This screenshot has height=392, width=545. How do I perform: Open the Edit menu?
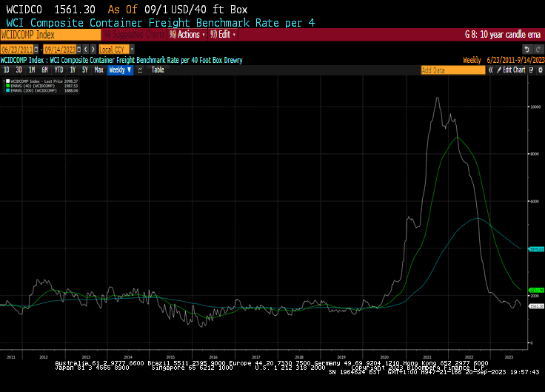click(x=224, y=34)
